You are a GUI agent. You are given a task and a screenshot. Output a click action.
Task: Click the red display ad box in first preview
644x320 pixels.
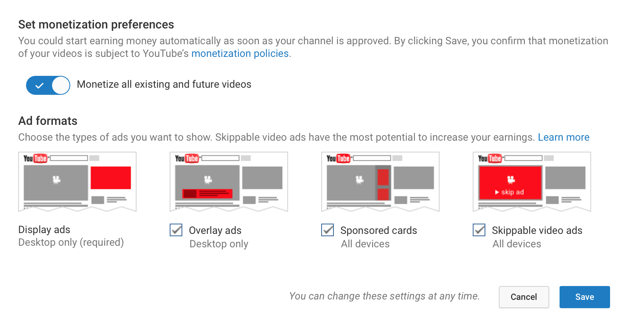pos(110,178)
